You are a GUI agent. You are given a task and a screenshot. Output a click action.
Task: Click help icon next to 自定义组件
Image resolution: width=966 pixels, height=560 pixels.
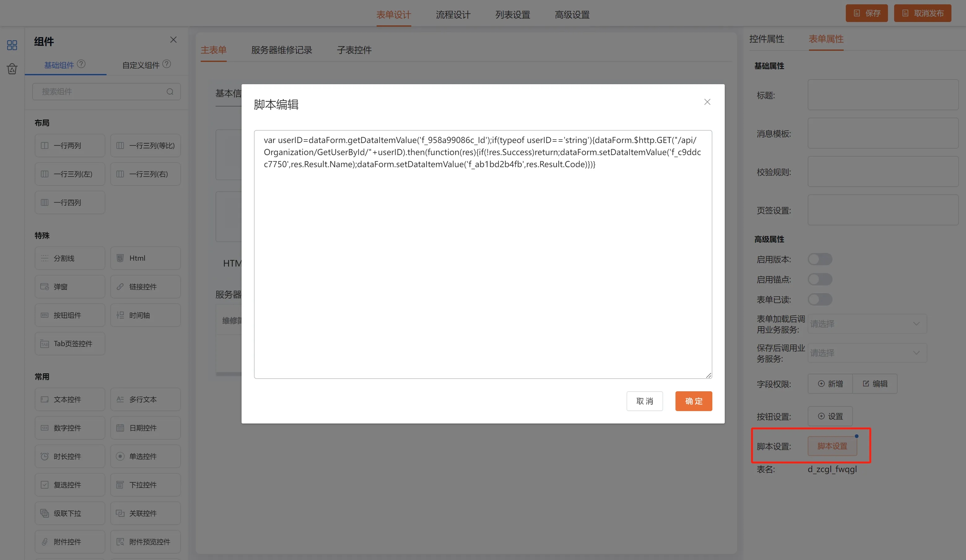click(x=166, y=64)
